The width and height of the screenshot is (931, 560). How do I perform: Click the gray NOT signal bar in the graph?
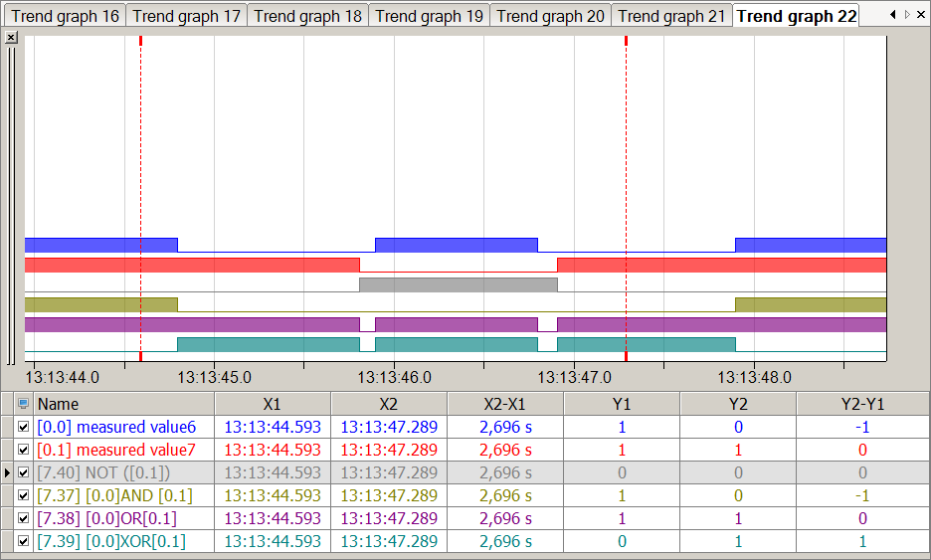[x=458, y=284]
